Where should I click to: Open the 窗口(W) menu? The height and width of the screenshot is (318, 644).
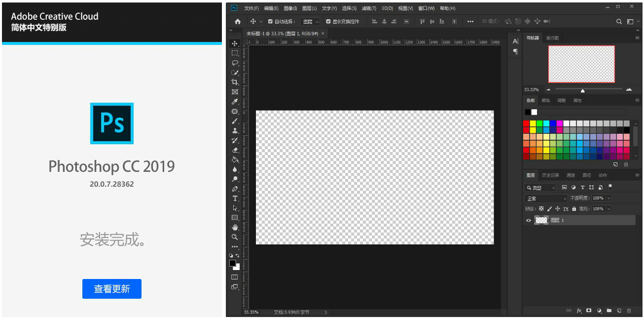pos(427,8)
